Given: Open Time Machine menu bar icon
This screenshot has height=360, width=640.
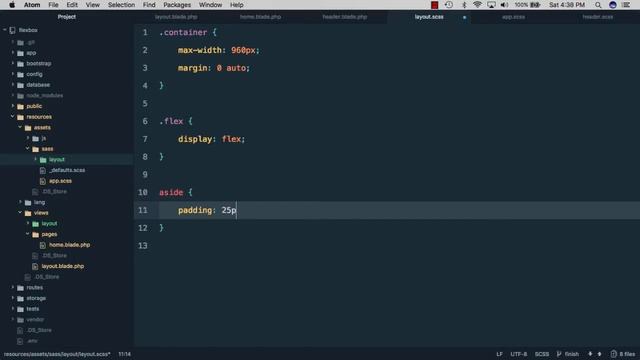Looking at the screenshot, I should point(449,5).
